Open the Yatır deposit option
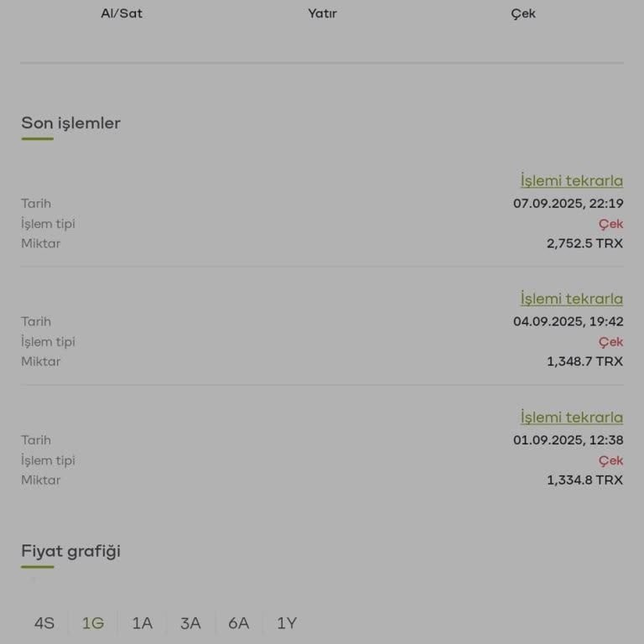The width and height of the screenshot is (644, 644). [322, 13]
